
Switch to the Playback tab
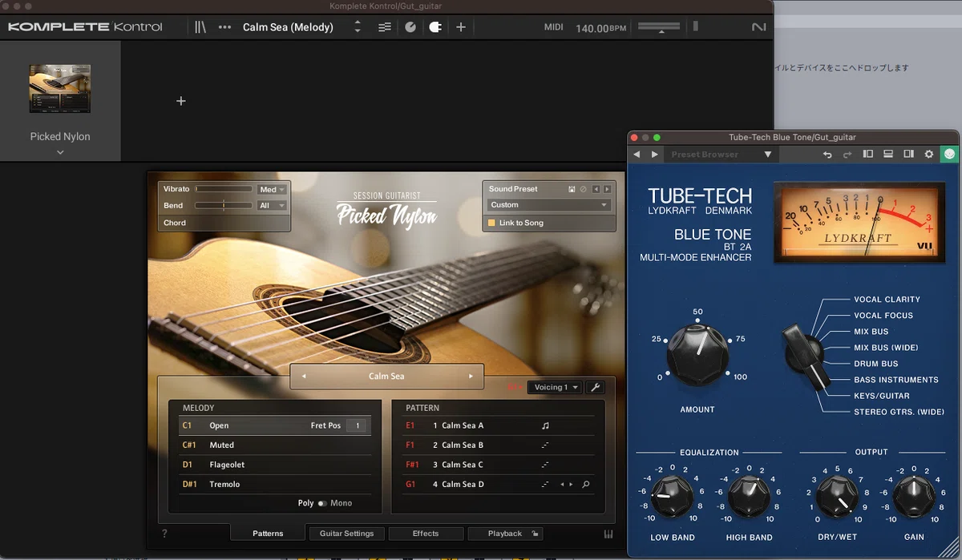pyautogui.click(x=505, y=533)
